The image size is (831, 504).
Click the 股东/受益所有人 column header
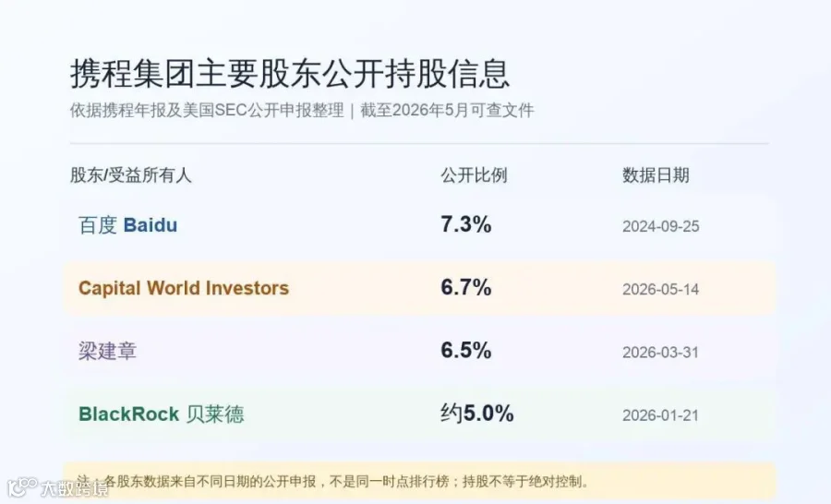pos(130,174)
